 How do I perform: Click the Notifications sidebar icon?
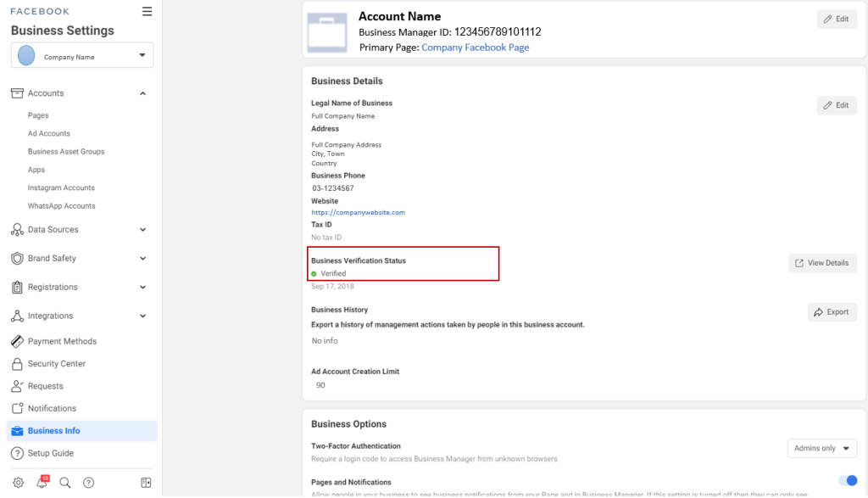(17, 408)
